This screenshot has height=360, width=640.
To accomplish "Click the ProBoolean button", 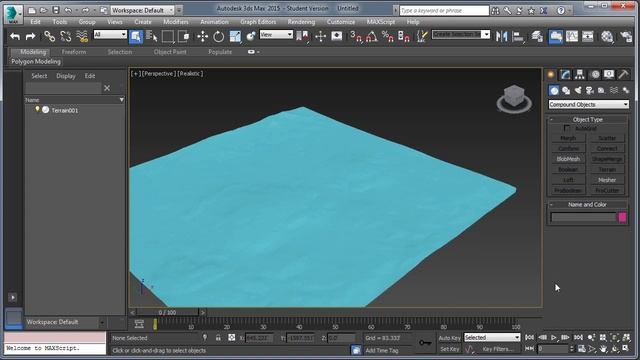I will (568, 190).
